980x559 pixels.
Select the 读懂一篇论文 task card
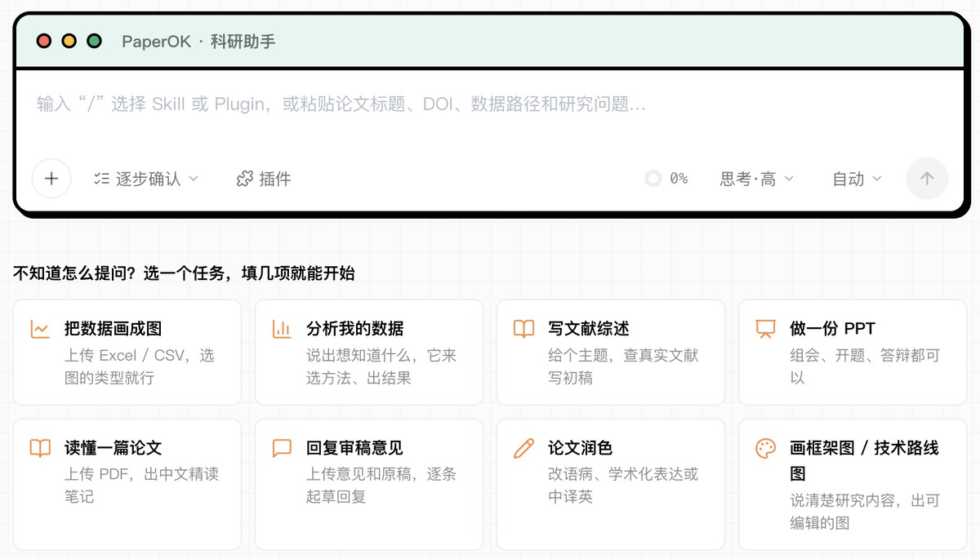(127, 484)
